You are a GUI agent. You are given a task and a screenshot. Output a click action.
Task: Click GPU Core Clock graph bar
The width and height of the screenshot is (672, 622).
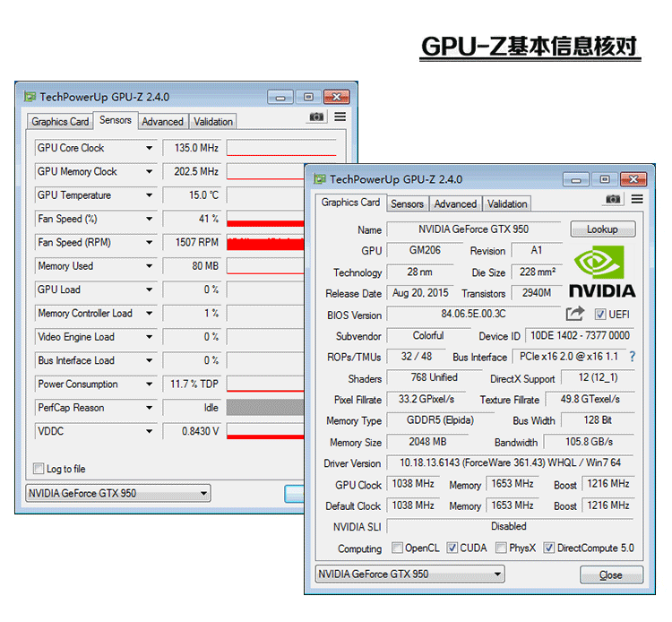point(281,148)
